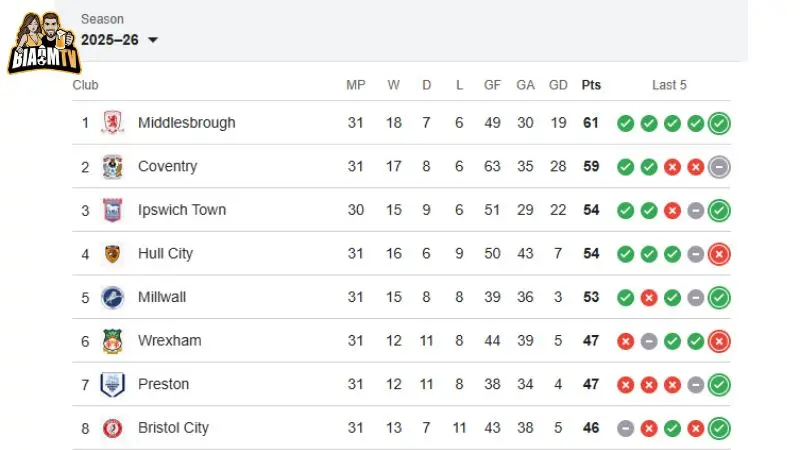Click Coventry's most recent draw result icon
Screen dimensions: 800x450
719,167
